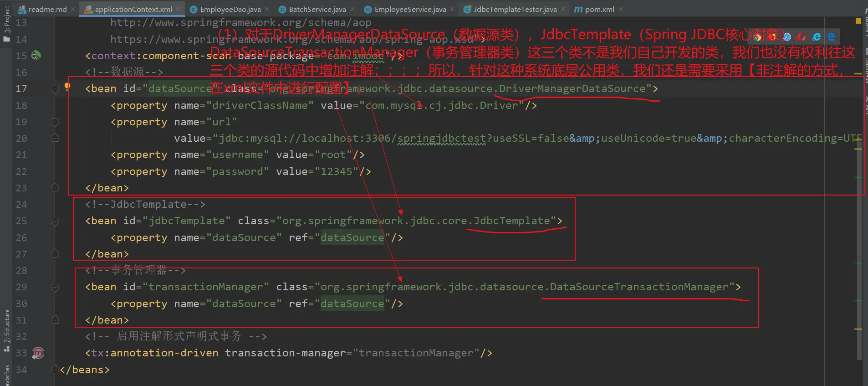
Task: Click the com.mysql.cj.jdbc.Driver value
Action: click(x=442, y=105)
